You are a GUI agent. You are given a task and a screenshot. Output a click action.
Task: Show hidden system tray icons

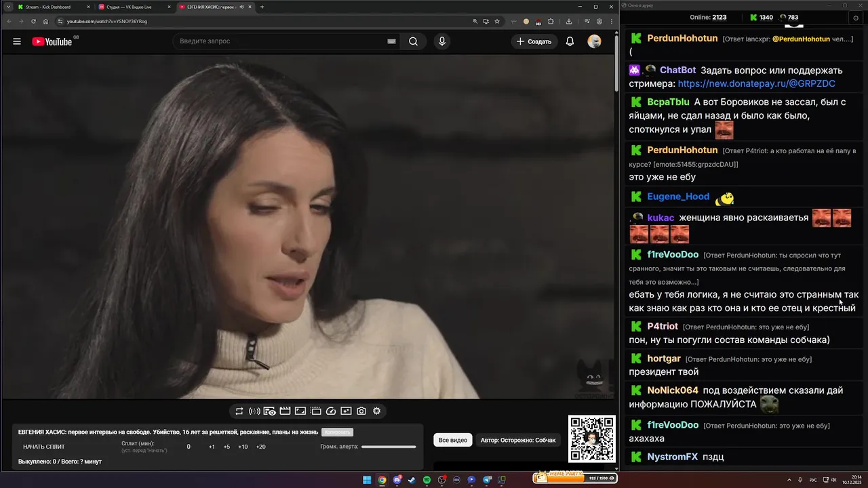pos(789,480)
